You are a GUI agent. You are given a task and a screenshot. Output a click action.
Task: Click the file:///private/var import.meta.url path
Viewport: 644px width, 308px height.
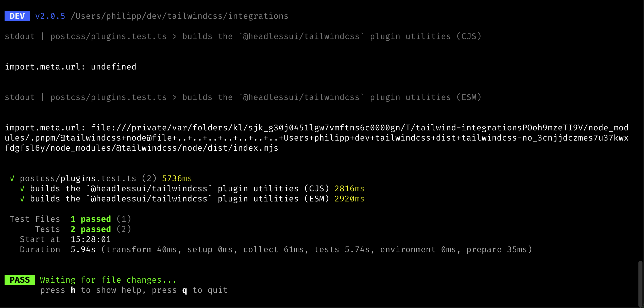317,138
